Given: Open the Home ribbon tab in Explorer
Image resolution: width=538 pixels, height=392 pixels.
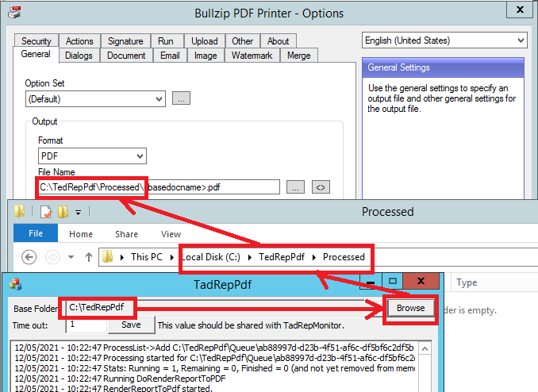Looking at the screenshot, I should tap(81, 234).
